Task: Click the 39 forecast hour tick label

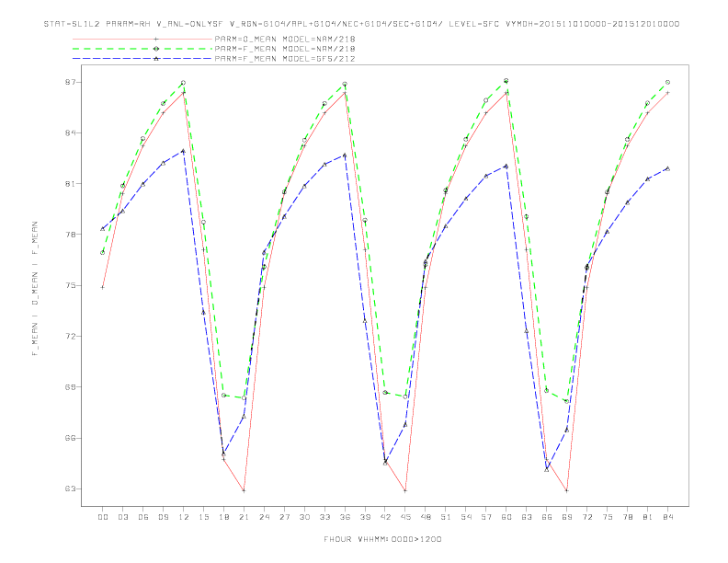Action: tap(365, 517)
